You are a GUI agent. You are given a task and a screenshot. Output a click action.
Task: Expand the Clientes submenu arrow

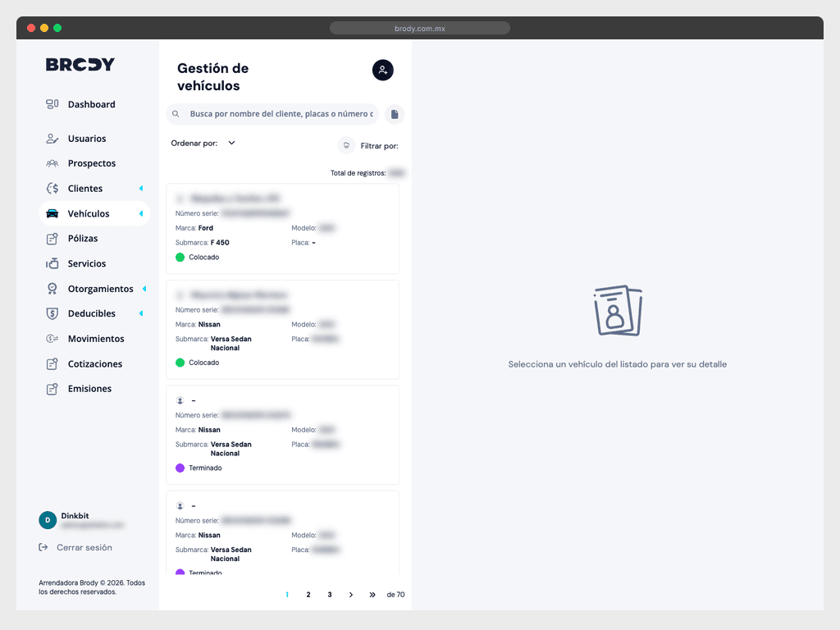(x=141, y=188)
